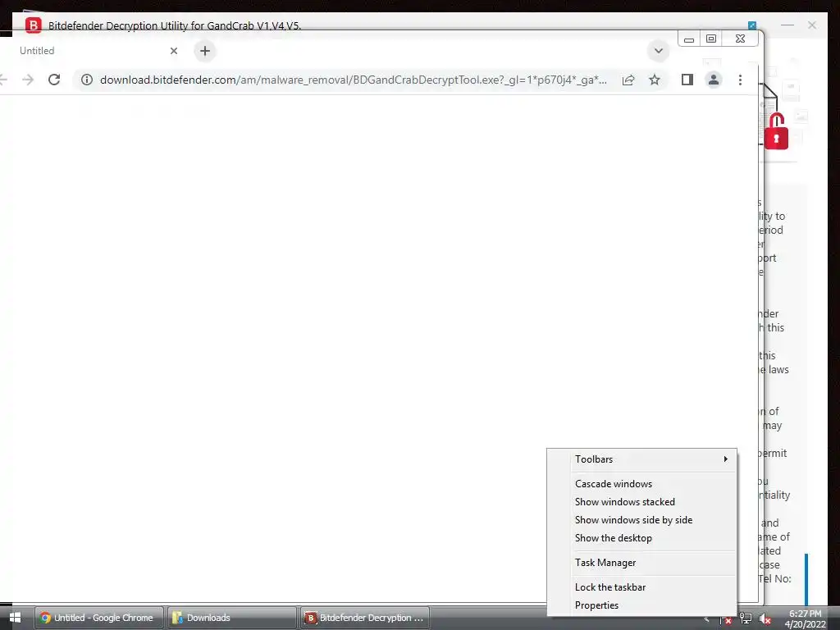Reload the page in Chrome
Image resolution: width=840 pixels, height=630 pixels.
tap(54, 80)
